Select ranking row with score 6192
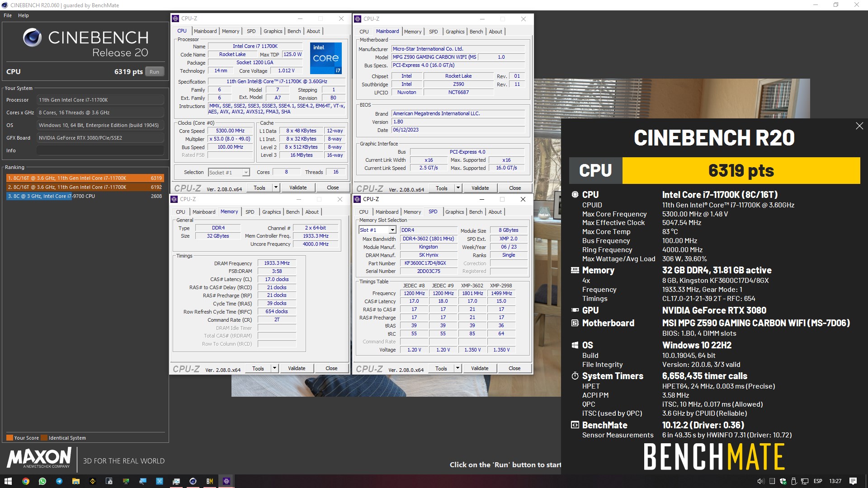 (x=85, y=187)
